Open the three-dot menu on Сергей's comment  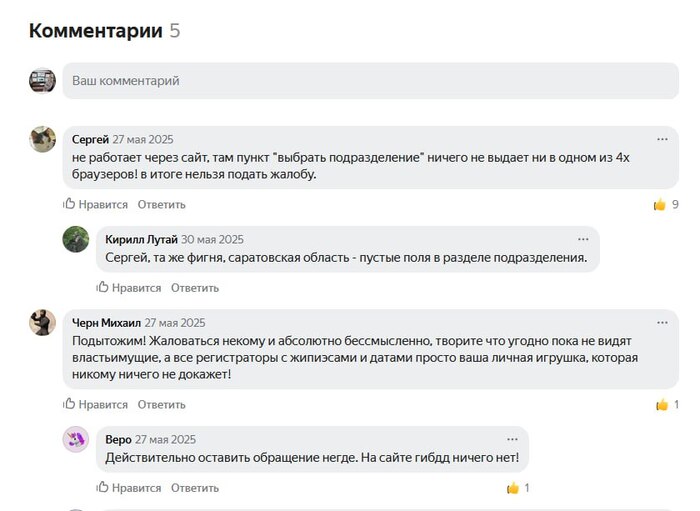click(x=662, y=139)
